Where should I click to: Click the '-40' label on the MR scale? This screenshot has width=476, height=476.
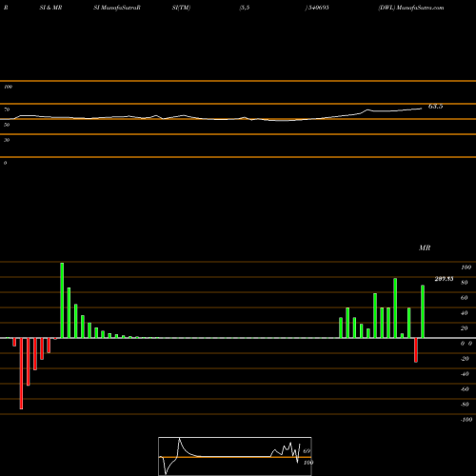(465, 374)
